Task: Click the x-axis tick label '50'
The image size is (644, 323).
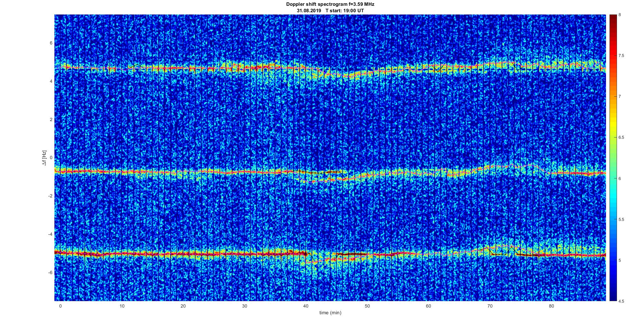Action: click(367, 306)
